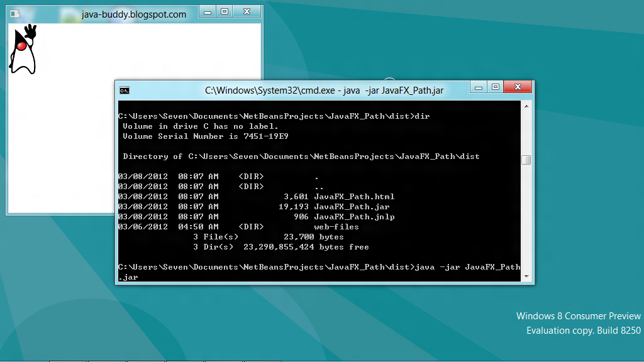644x362 pixels.
Task: Close the cmd.exe window
Action: coord(518,87)
